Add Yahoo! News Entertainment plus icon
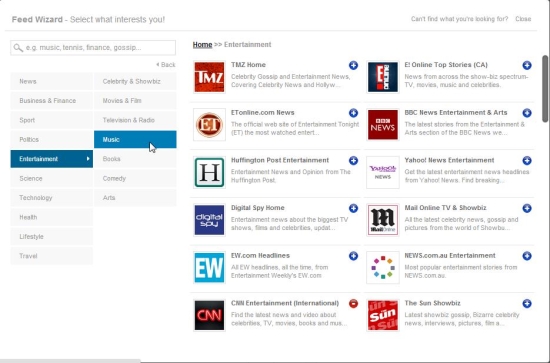Viewport: 550px width, 363px height. [527, 161]
